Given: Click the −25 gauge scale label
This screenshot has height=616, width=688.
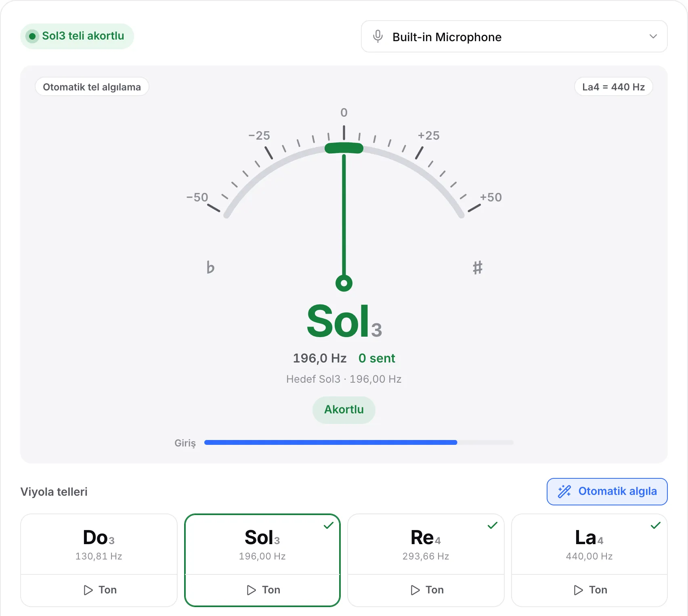Looking at the screenshot, I should (259, 135).
